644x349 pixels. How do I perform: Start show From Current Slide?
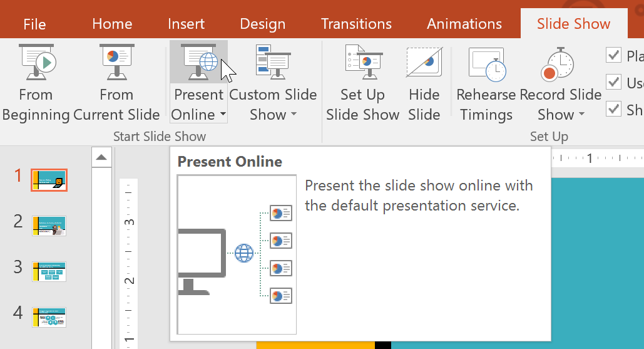click(x=116, y=63)
